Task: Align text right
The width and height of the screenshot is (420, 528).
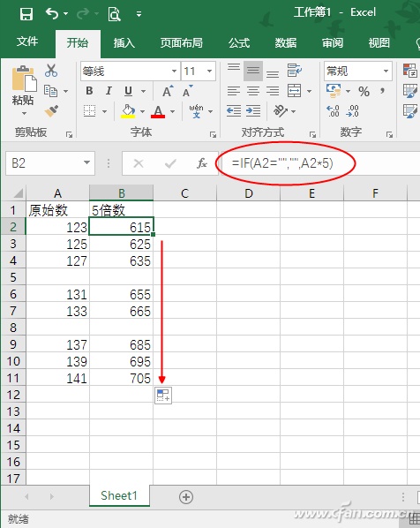Action: click(x=273, y=91)
